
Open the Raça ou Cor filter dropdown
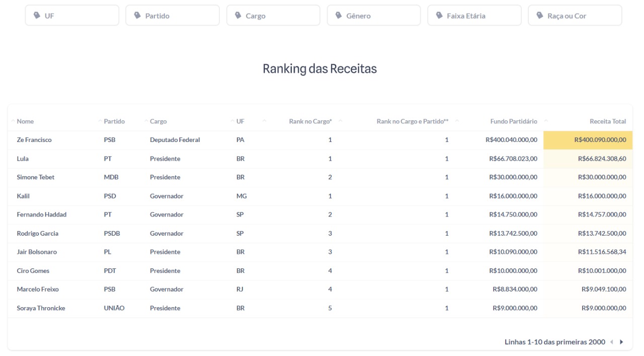point(575,16)
